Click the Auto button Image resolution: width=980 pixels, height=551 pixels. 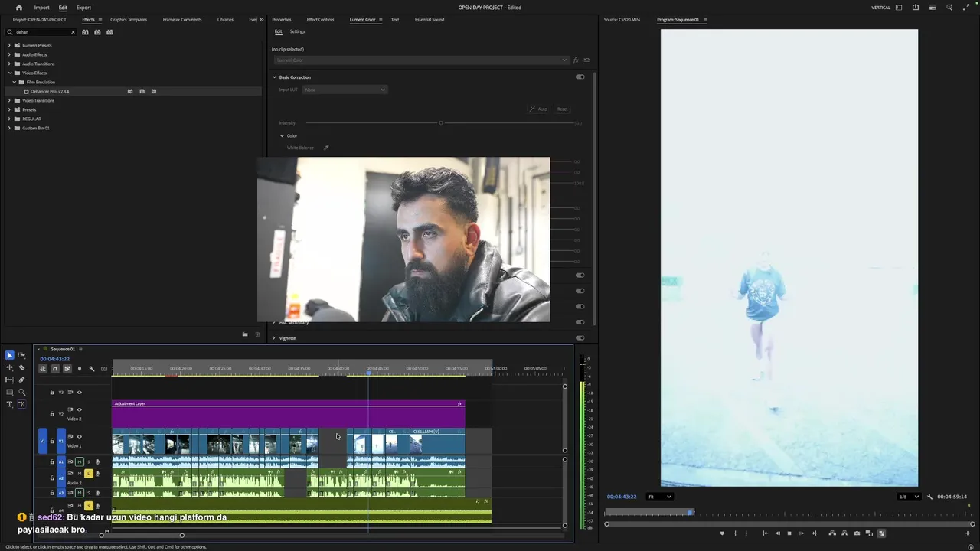click(x=539, y=109)
